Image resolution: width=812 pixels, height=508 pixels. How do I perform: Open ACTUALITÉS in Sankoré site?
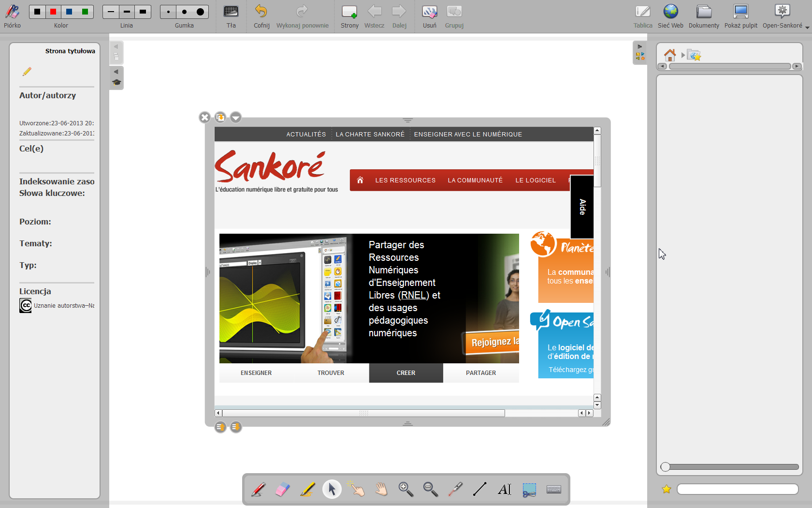point(306,134)
